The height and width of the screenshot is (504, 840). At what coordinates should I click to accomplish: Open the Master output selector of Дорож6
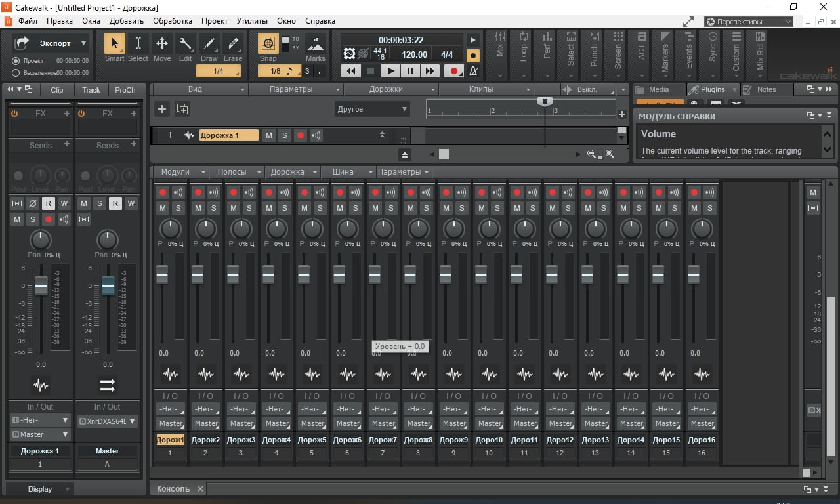click(x=348, y=423)
